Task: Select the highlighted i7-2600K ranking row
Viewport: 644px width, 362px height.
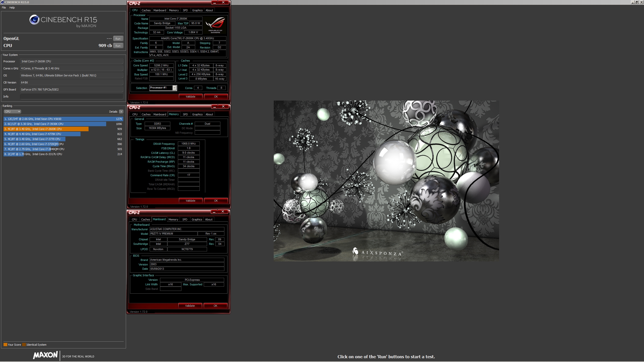Action: (x=63, y=129)
